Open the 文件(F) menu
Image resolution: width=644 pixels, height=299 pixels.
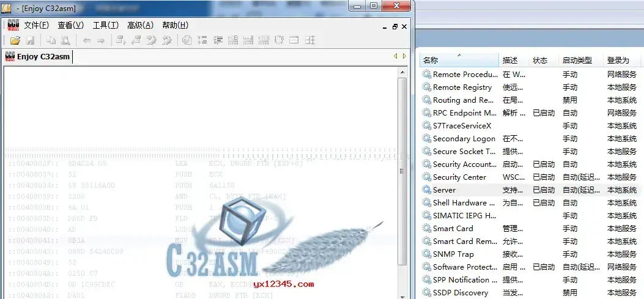(37, 25)
